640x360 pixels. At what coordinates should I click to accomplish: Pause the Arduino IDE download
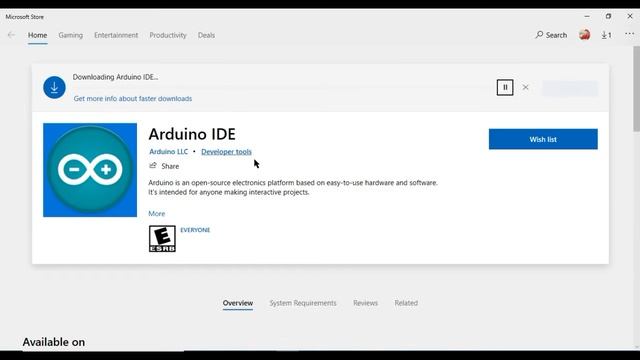505,87
